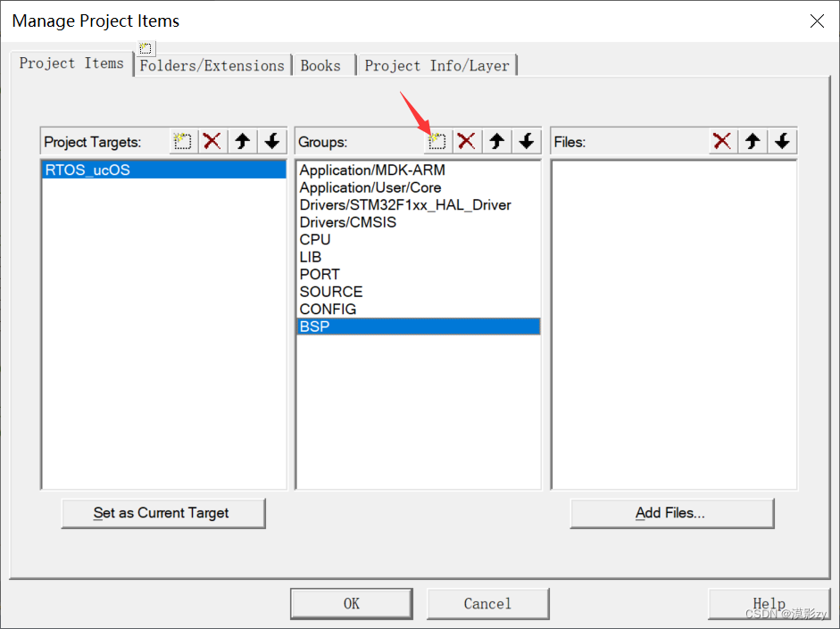The width and height of the screenshot is (840, 629).
Task: Select the PORT group
Action: 419,274
